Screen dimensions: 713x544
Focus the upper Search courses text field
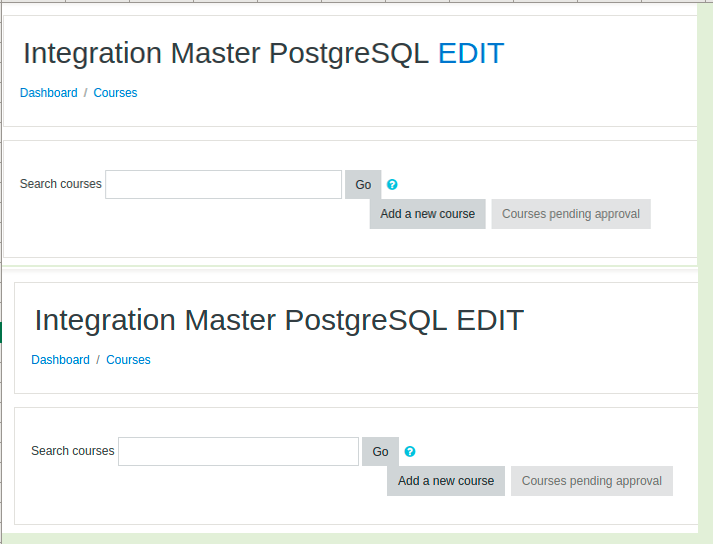point(223,184)
